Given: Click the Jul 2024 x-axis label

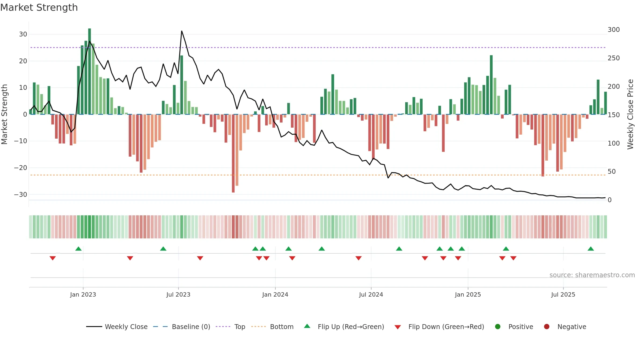Looking at the screenshot, I should 371,295.
